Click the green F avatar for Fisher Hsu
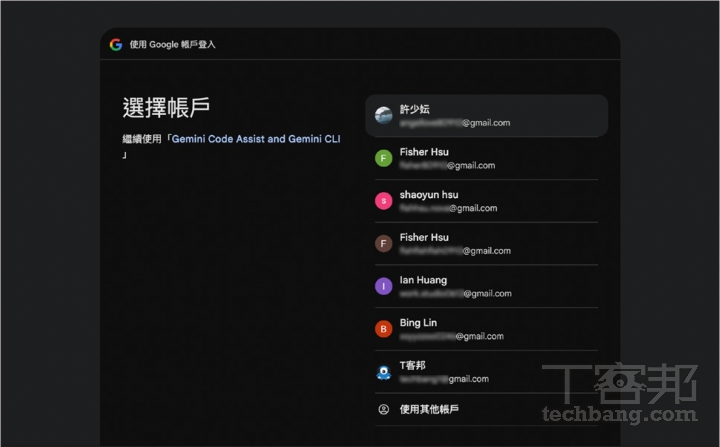 point(383,158)
